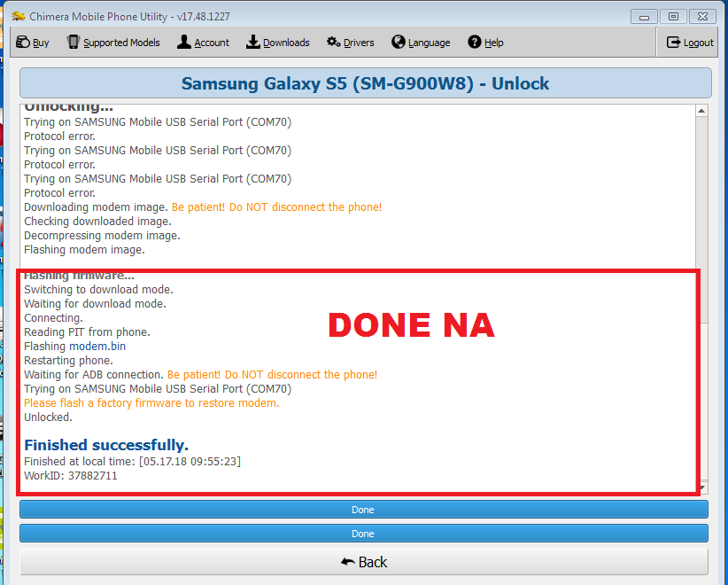
Task: Click the 'Flashing modem image.' line
Action: pyautogui.click(x=84, y=250)
